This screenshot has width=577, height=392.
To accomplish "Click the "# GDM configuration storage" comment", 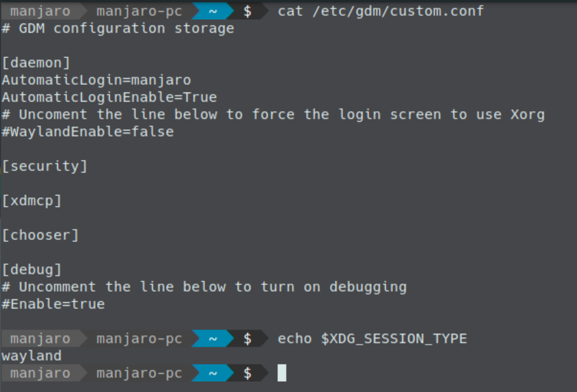I will 118,29.
